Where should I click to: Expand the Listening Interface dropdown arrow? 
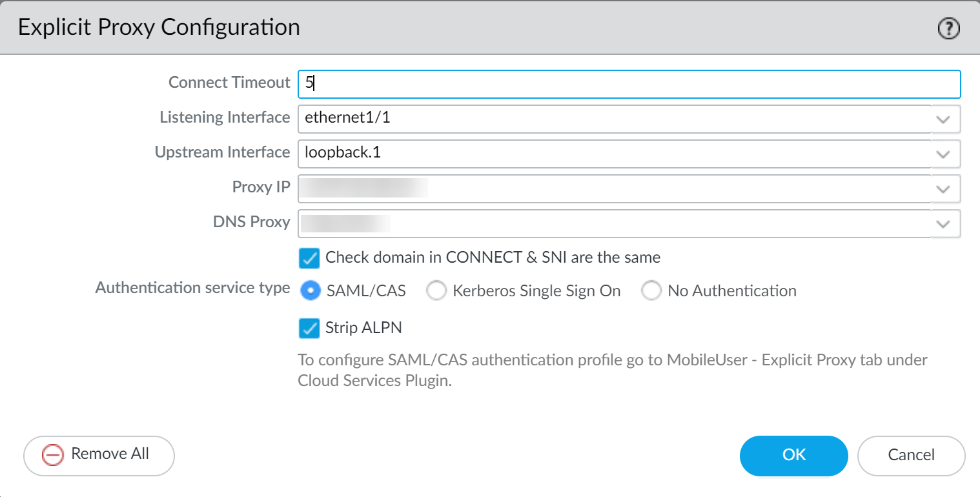(x=943, y=119)
